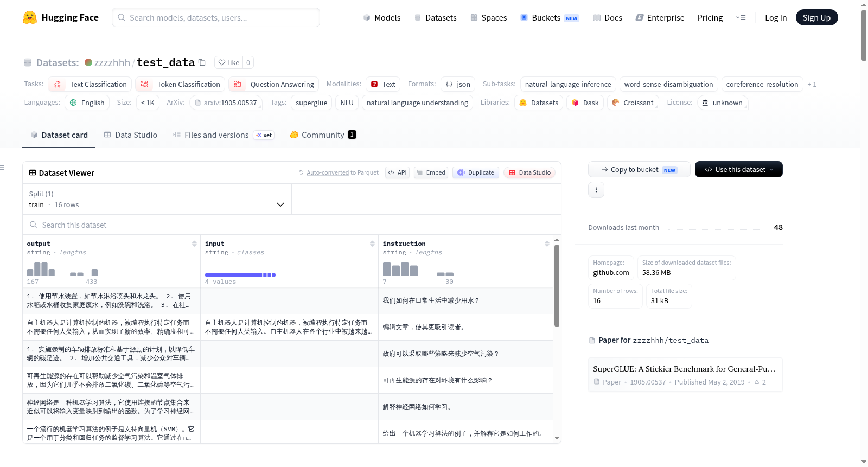Open Data Studio from viewer header
Screen dimensions: 868x467
click(x=529, y=172)
